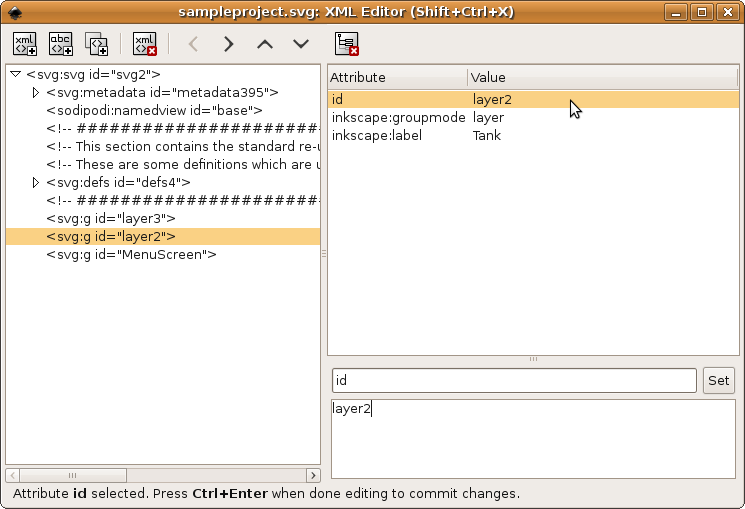Minimize the XML Editor window
745x509 pixels.
pos(676,12)
